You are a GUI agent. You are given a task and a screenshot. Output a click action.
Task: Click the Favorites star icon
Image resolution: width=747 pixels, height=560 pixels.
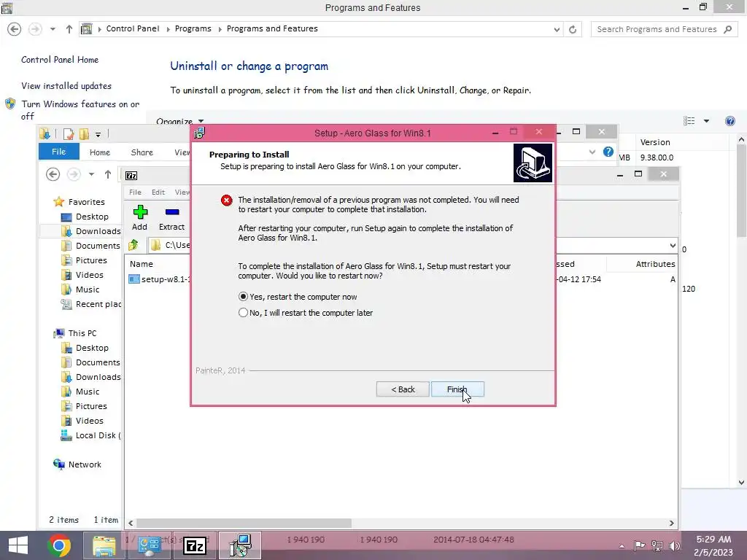pyautogui.click(x=58, y=202)
